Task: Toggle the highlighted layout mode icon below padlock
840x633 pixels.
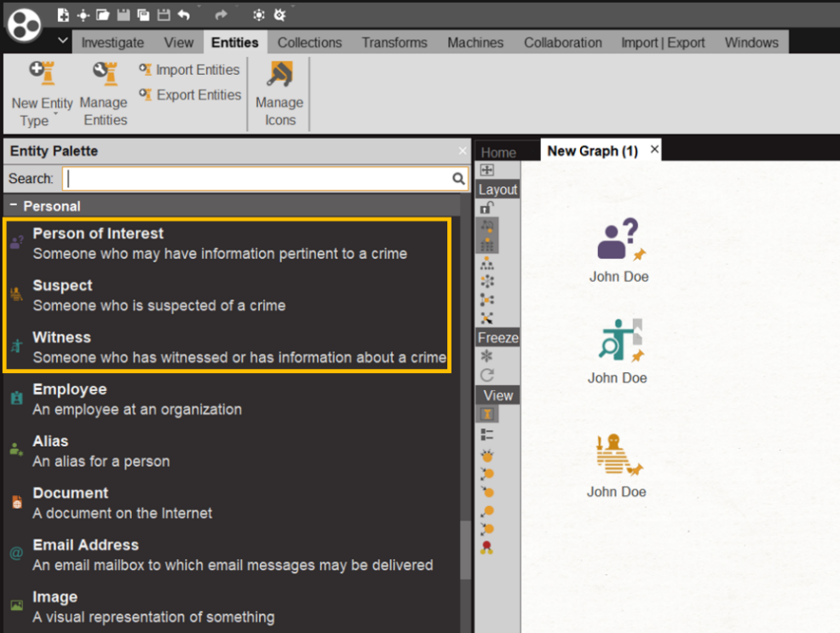Action: click(487, 226)
